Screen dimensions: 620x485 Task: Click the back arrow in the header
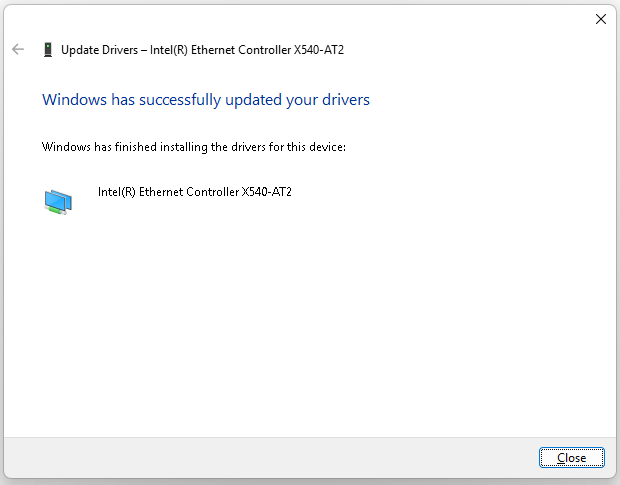pos(18,49)
